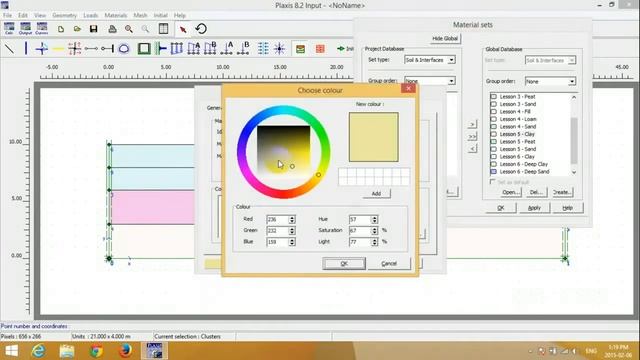Image resolution: width=640 pixels, height=360 pixels.
Task: Open the Loads menu
Action: tap(91, 15)
